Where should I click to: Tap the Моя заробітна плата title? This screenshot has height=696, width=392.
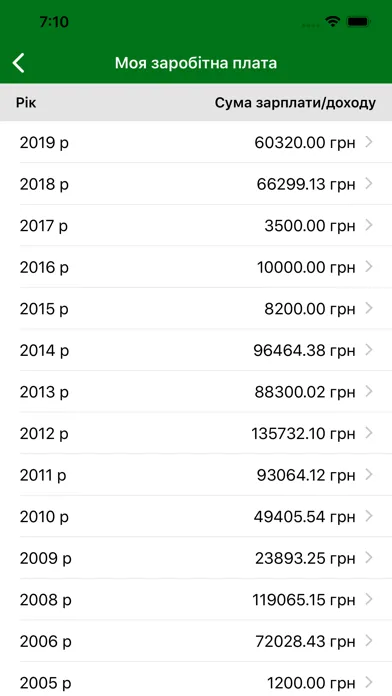coord(196,63)
